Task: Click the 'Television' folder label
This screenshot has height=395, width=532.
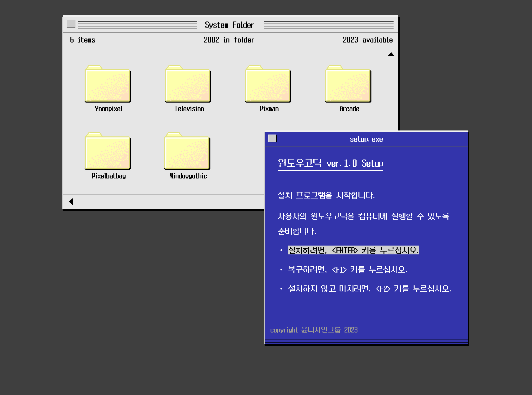Action: click(189, 109)
